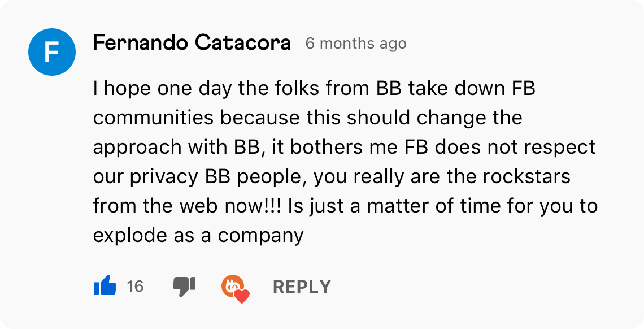Click the "6 months ago" timestamp
Screen dimensions: 644x329
click(356, 44)
